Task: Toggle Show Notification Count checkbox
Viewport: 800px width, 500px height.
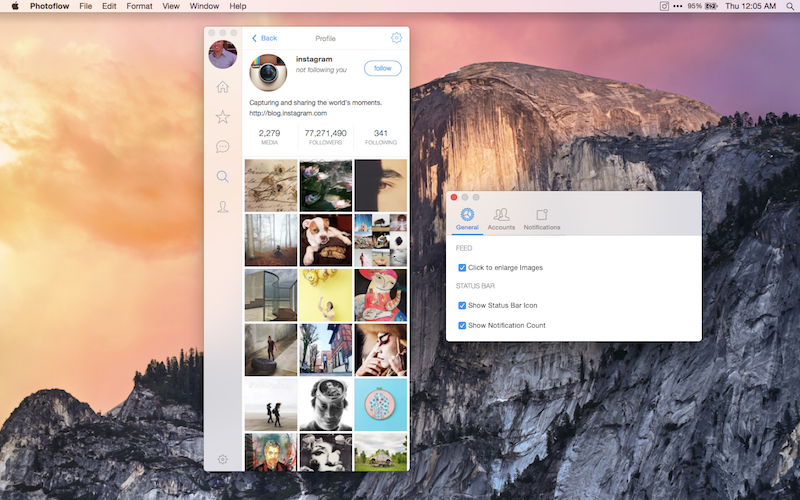Action: click(462, 326)
